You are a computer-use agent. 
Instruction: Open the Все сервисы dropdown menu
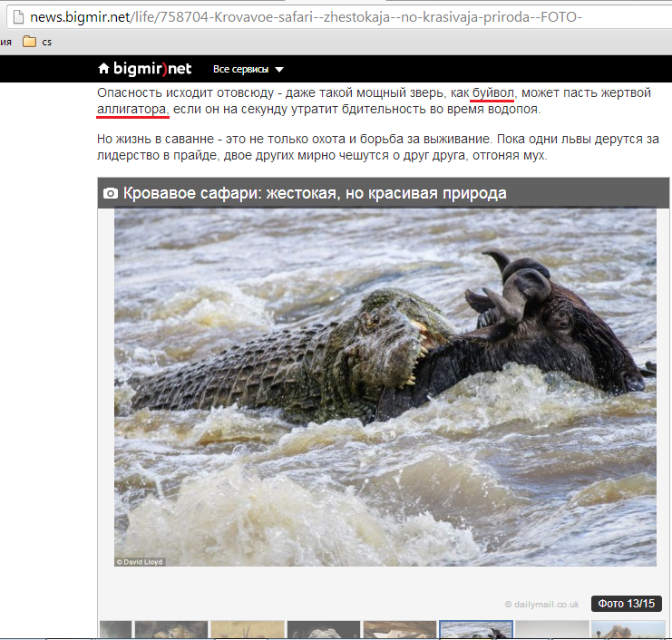(241, 70)
